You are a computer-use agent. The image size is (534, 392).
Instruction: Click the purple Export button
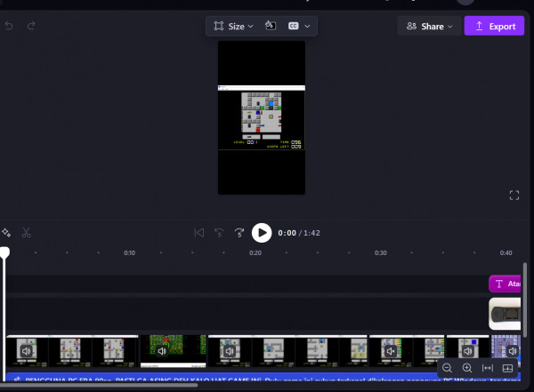[x=494, y=26]
